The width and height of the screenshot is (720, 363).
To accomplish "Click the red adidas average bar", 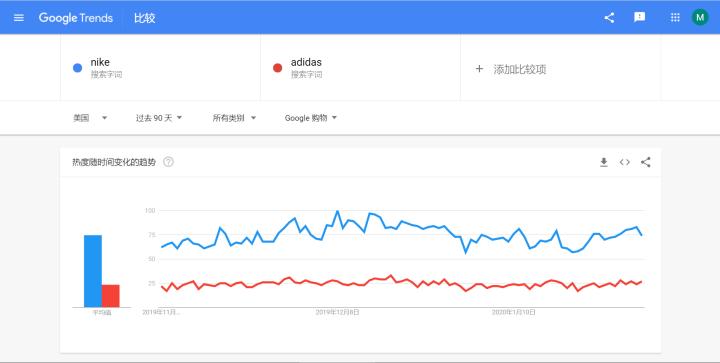I will [111, 296].
